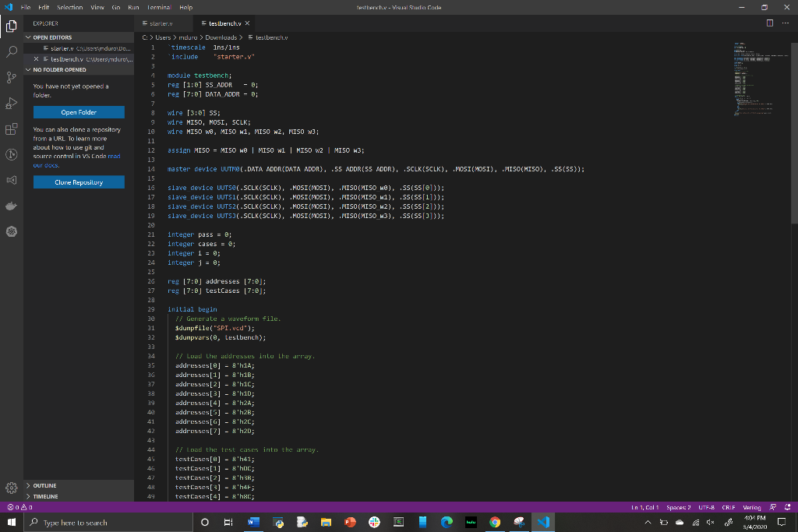Open the Extensions view
Screen dimensions: 798x532
tap(12, 129)
